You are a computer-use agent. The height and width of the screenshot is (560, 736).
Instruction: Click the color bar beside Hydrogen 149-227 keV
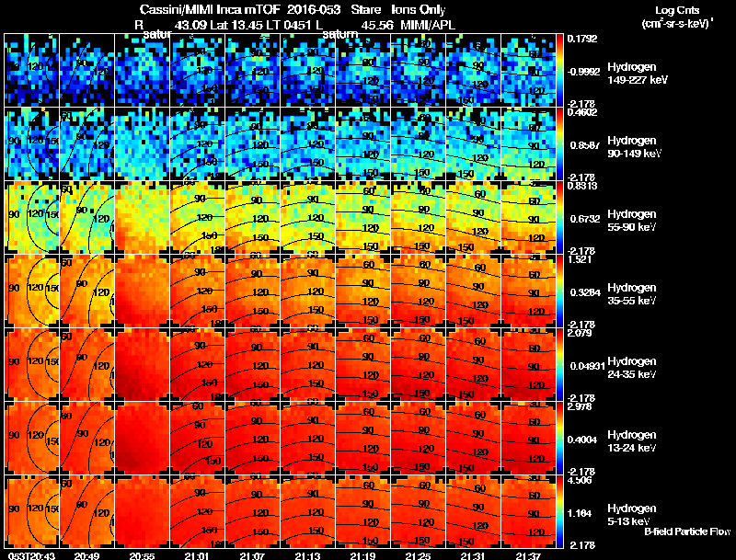(559, 70)
